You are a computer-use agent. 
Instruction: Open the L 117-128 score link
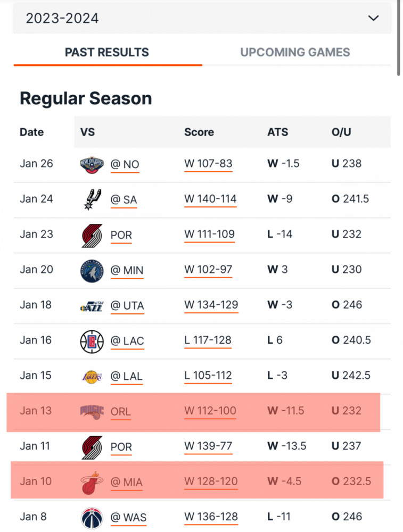coord(208,340)
